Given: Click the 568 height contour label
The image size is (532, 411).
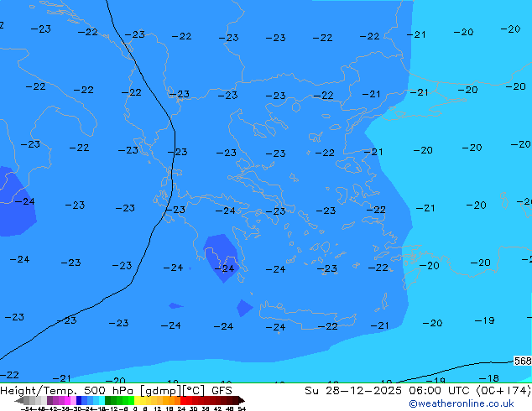Looking at the screenshot, I should [x=523, y=361].
